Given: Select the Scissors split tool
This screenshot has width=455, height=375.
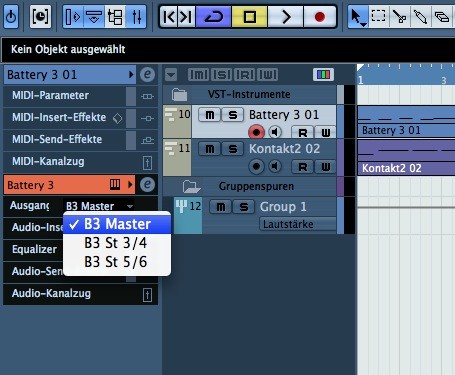Looking at the screenshot, I should 399,16.
